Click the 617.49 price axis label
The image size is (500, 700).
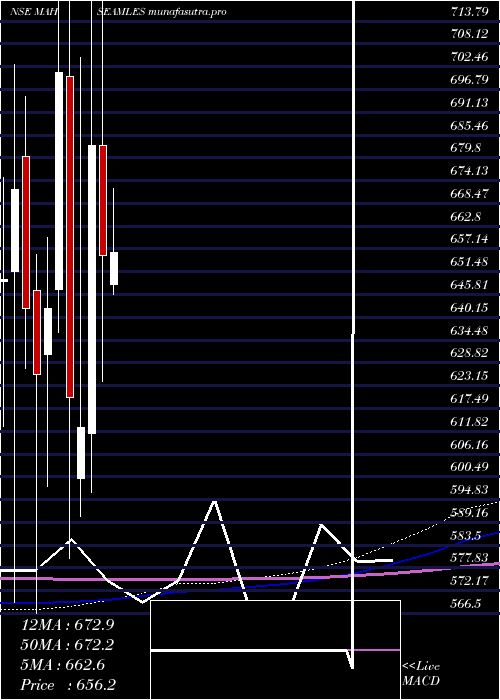tap(470, 399)
